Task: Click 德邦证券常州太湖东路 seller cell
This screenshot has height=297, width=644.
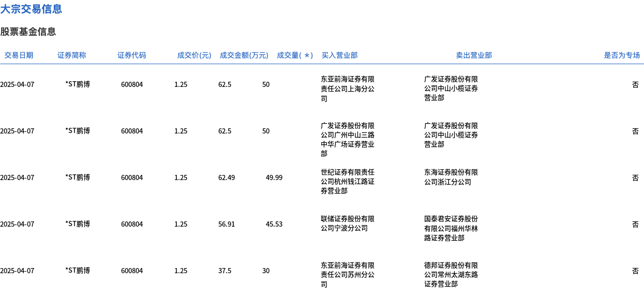Action: tap(451, 275)
